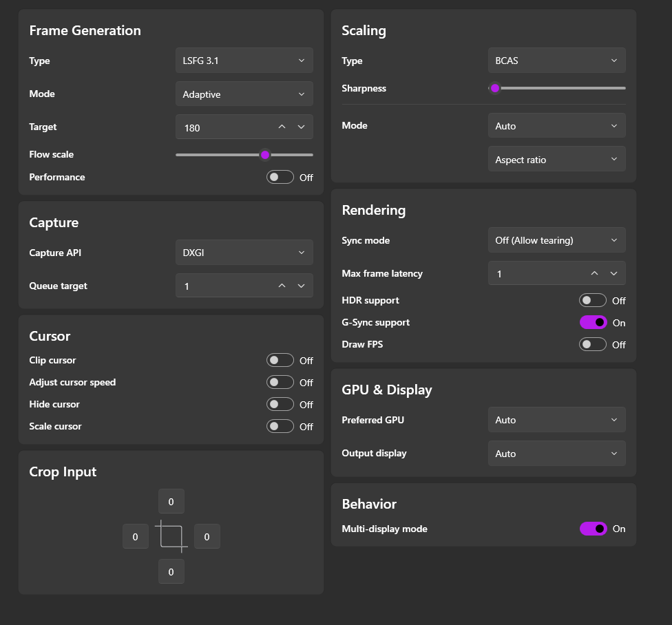Open the BCAS scaling type dropdown
Screen dimensions: 672x625
[x=556, y=61]
